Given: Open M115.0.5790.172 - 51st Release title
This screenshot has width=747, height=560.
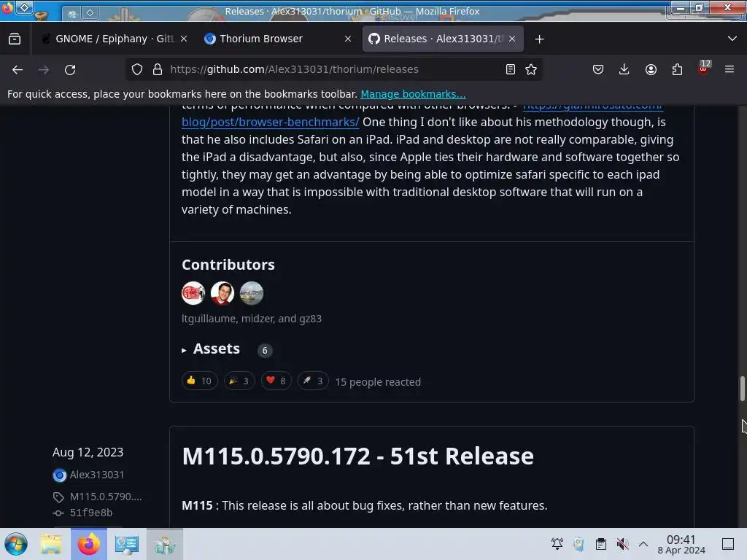Looking at the screenshot, I should pos(357,456).
